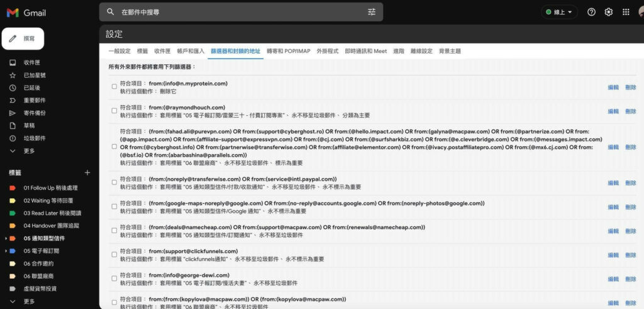This screenshot has width=644, height=309.
Task: Open label 02 Waiting 等待回覆
Action: click(x=48, y=201)
